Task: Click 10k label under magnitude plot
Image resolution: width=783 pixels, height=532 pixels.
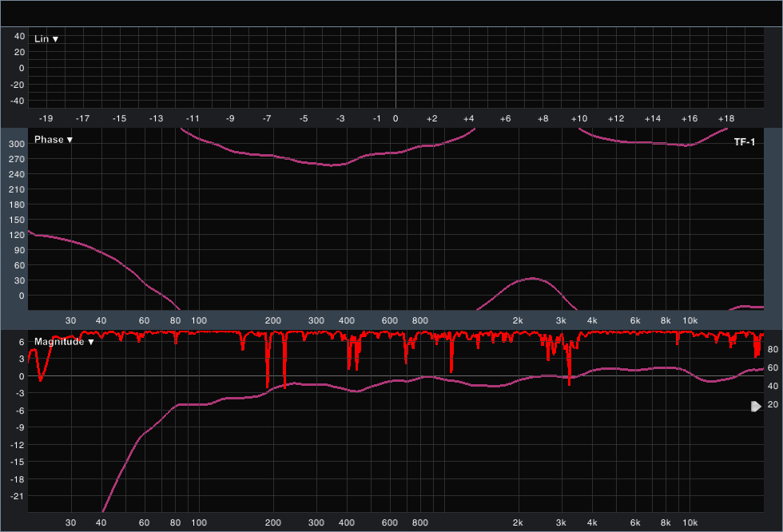Action: (x=690, y=522)
